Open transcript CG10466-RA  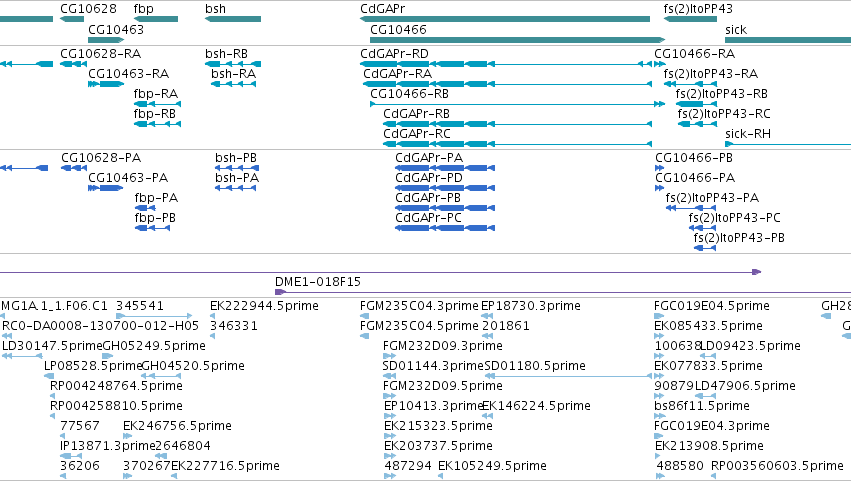pos(694,54)
